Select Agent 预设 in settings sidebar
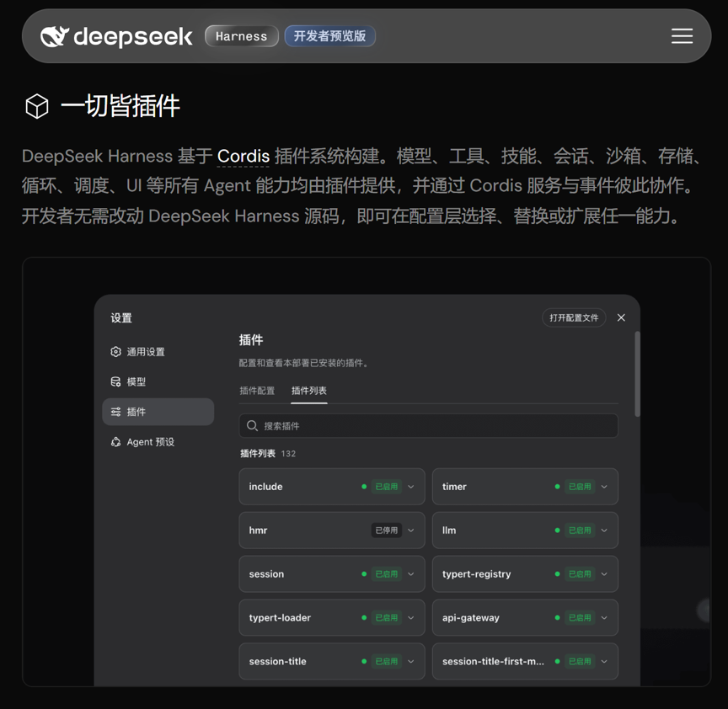The width and height of the screenshot is (728, 709). [x=158, y=442]
